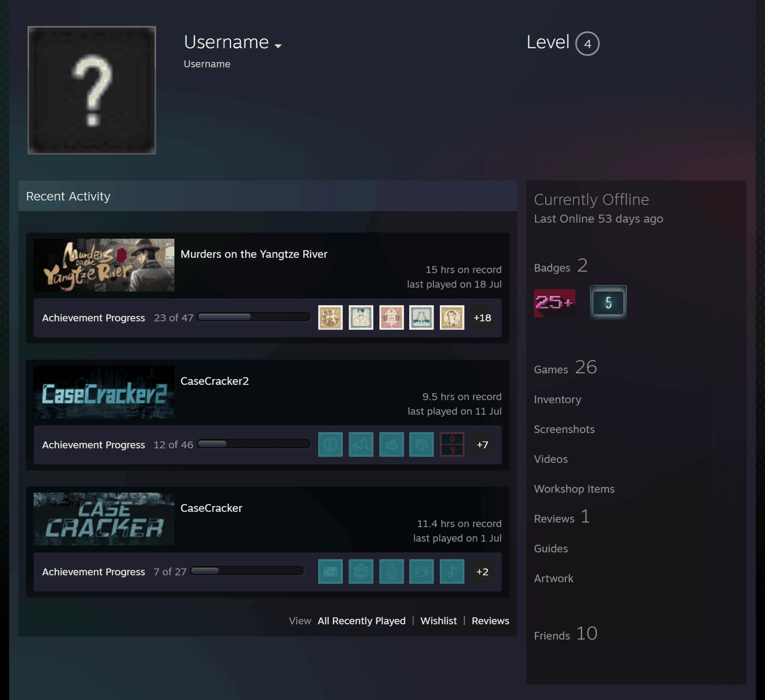Click the Yangtze River achievement progress bar
Viewport: 765px width, 700px height.
254,317
